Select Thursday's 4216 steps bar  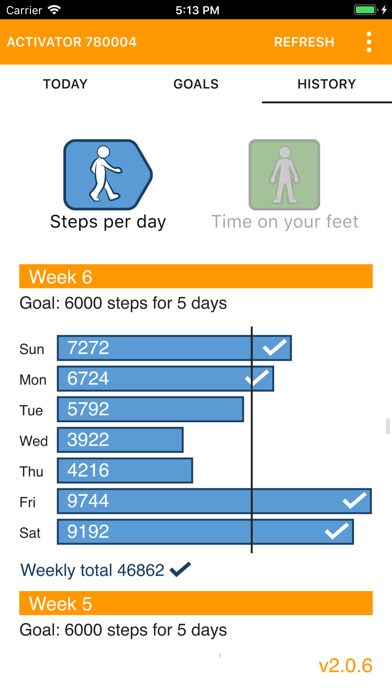pos(125,470)
